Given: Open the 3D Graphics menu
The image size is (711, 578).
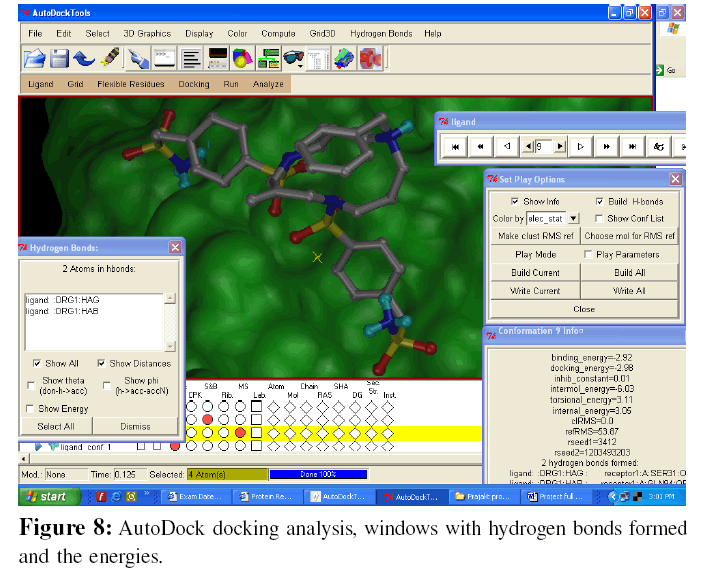Looking at the screenshot, I should click(x=146, y=33).
